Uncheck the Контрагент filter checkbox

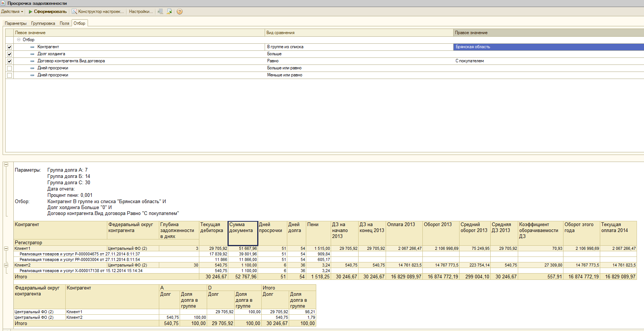(x=10, y=47)
